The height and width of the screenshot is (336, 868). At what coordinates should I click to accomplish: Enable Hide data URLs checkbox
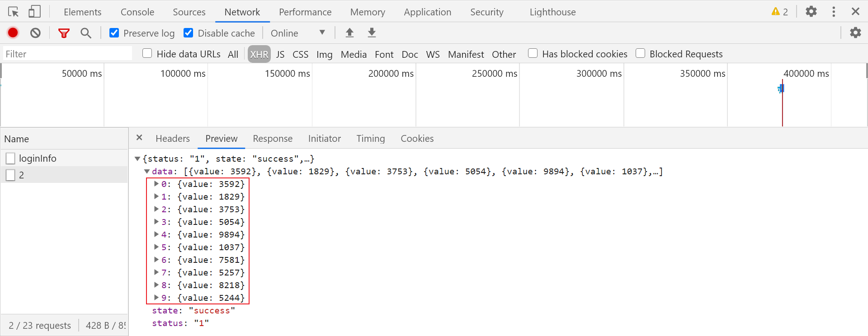[147, 53]
